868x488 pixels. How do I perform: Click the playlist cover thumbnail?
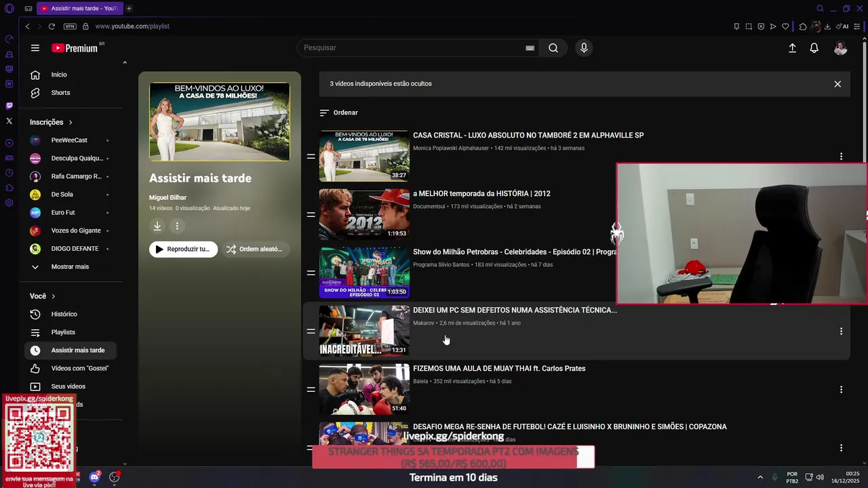pyautogui.click(x=220, y=122)
